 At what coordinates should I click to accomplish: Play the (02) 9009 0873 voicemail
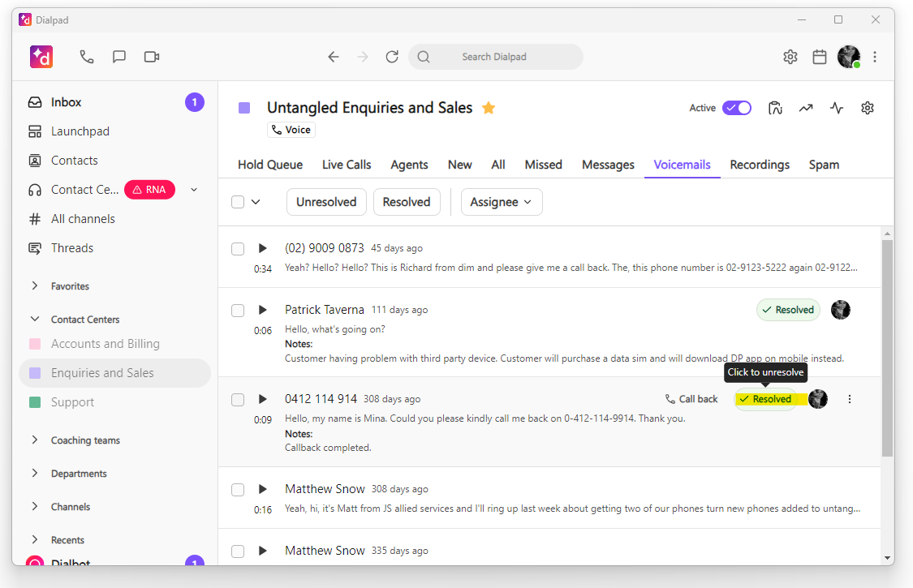click(263, 248)
